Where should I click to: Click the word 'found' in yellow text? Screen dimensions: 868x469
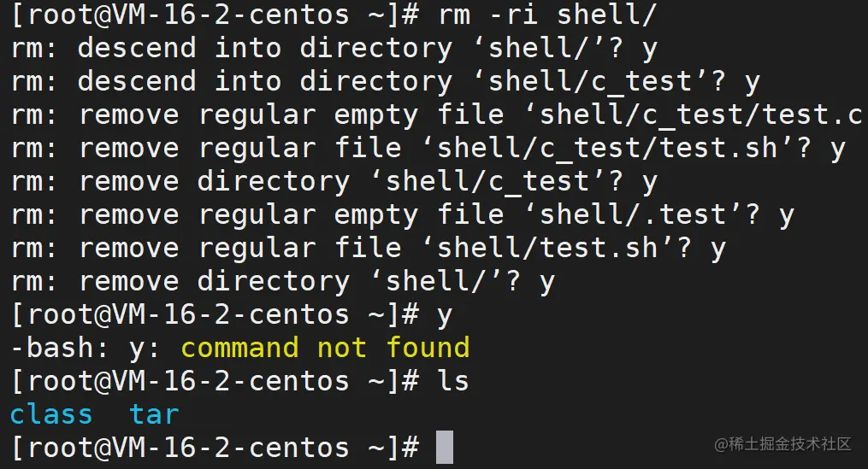coord(428,348)
